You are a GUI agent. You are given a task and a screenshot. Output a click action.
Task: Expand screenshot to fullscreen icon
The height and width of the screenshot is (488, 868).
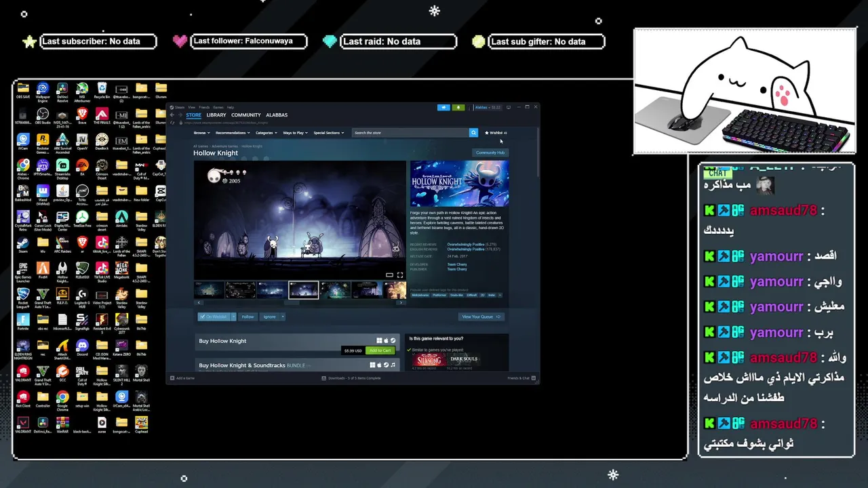pos(400,275)
